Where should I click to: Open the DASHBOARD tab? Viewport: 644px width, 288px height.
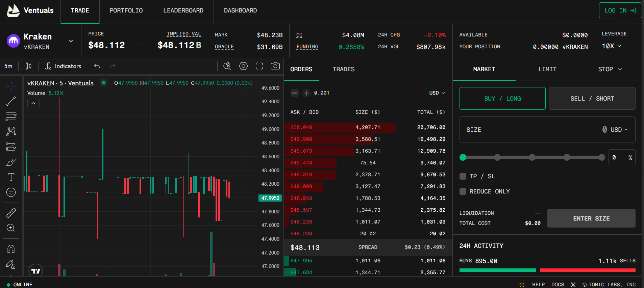click(240, 10)
